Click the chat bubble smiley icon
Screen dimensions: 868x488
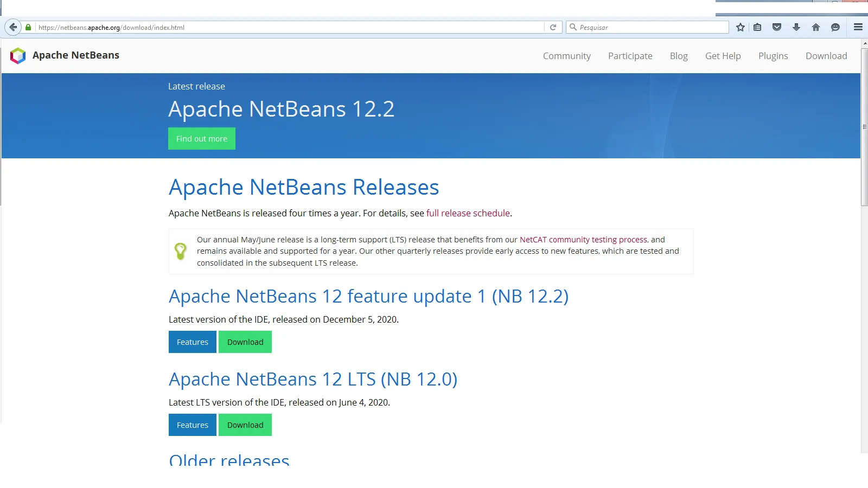(x=835, y=27)
